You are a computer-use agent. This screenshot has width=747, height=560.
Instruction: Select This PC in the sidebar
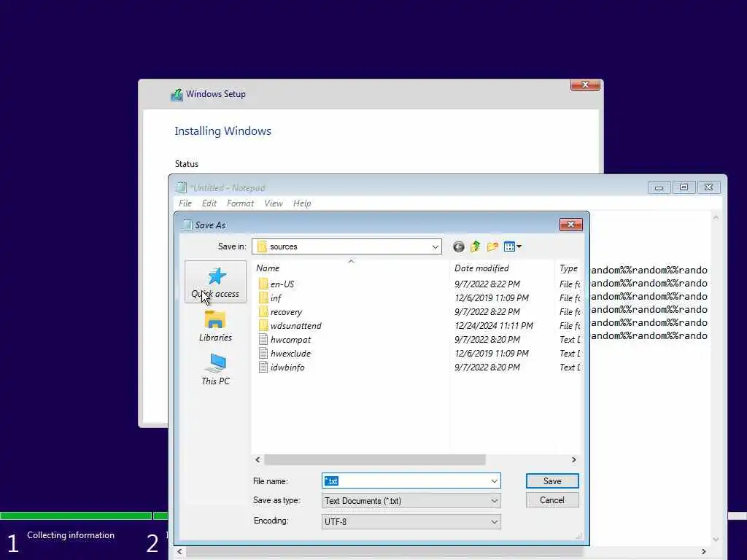[215, 370]
